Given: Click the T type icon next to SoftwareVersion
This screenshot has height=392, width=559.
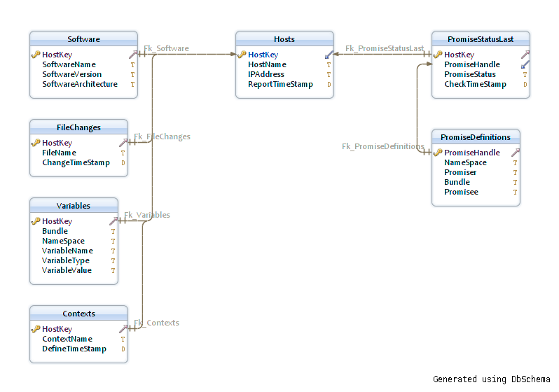Looking at the screenshot, I should pos(132,74).
